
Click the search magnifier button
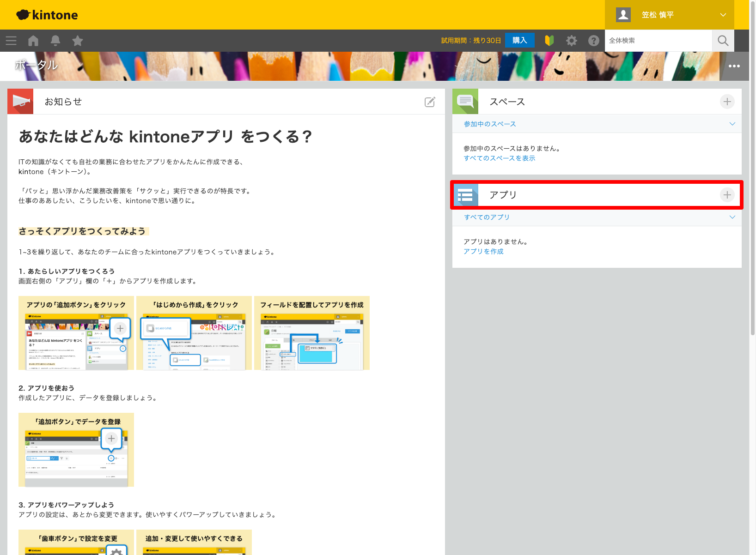pyautogui.click(x=723, y=41)
